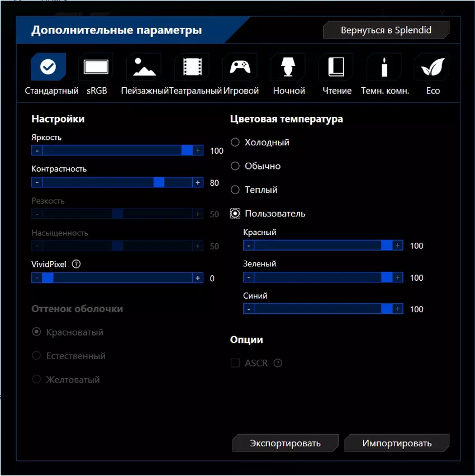Select the Стандартный mode icon

(x=48, y=68)
